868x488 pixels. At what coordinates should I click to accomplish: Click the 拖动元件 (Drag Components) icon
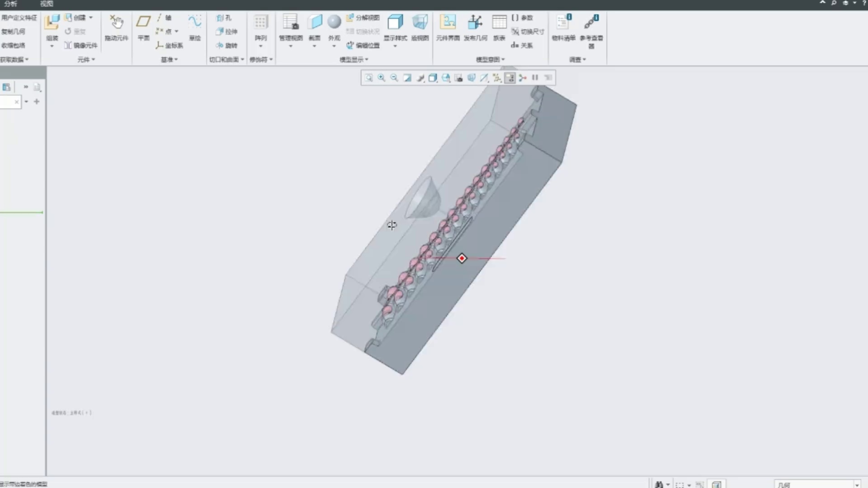point(116,23)
